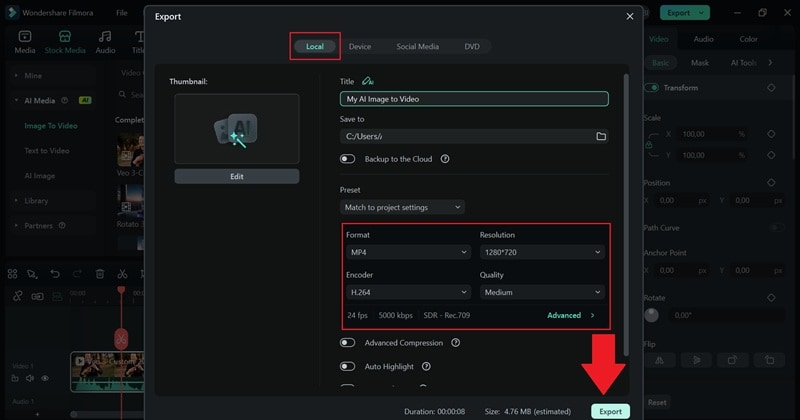Open Advanced export settings
The height and width of the screenshot is (420, 800).
pos(570,315)
